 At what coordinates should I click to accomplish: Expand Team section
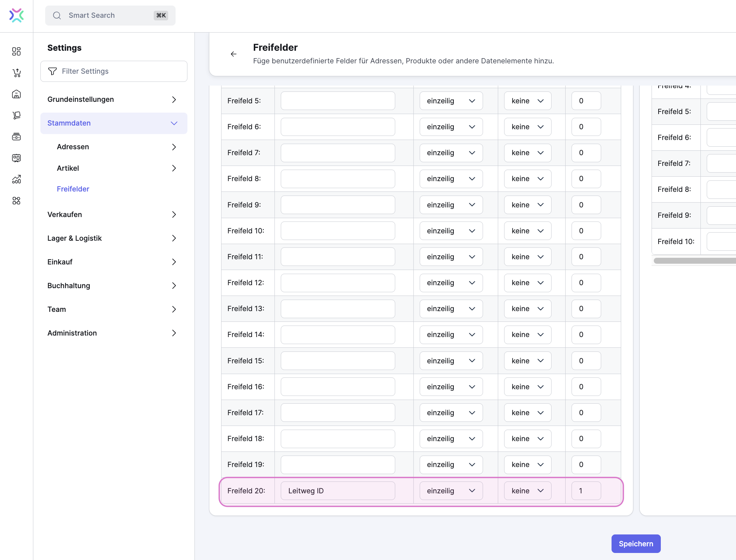(114, 310)
